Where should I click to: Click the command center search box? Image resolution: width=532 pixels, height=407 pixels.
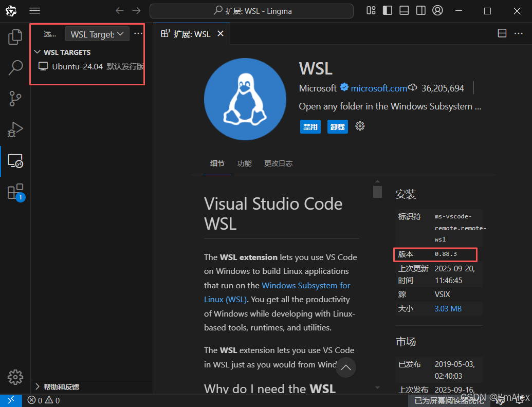[x=251, y=11]
